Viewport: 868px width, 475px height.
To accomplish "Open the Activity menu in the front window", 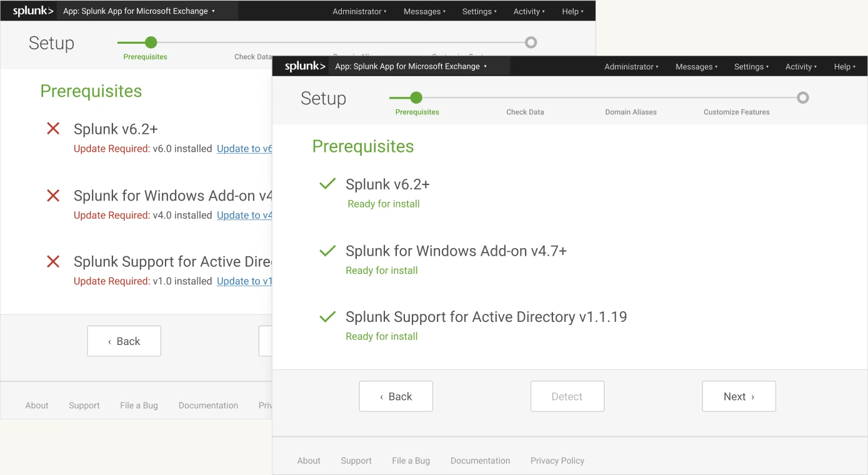I will 801,67.
